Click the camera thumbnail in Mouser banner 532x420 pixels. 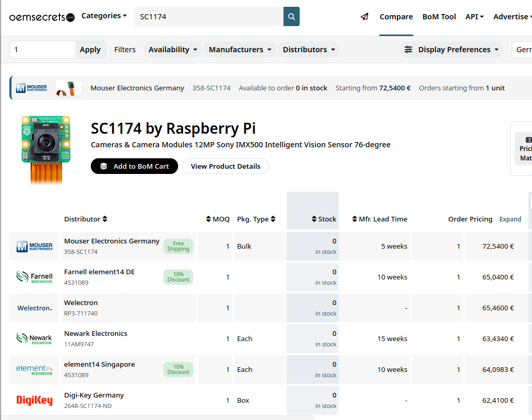pos(68,88)
